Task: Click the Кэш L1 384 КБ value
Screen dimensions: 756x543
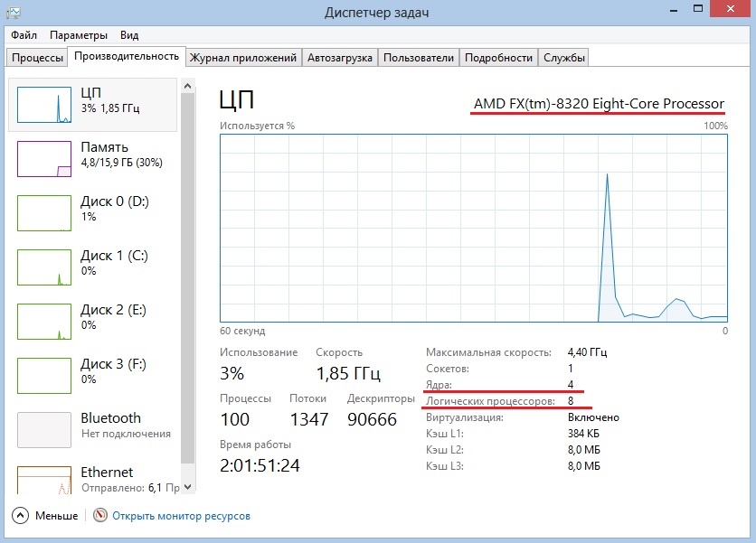Action: 583,434
